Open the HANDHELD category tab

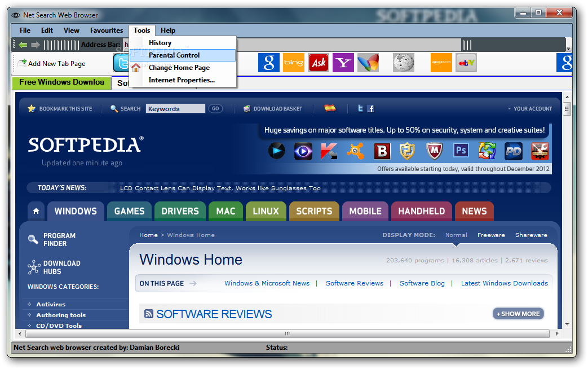pyautogui.click(x=422, y=212)
